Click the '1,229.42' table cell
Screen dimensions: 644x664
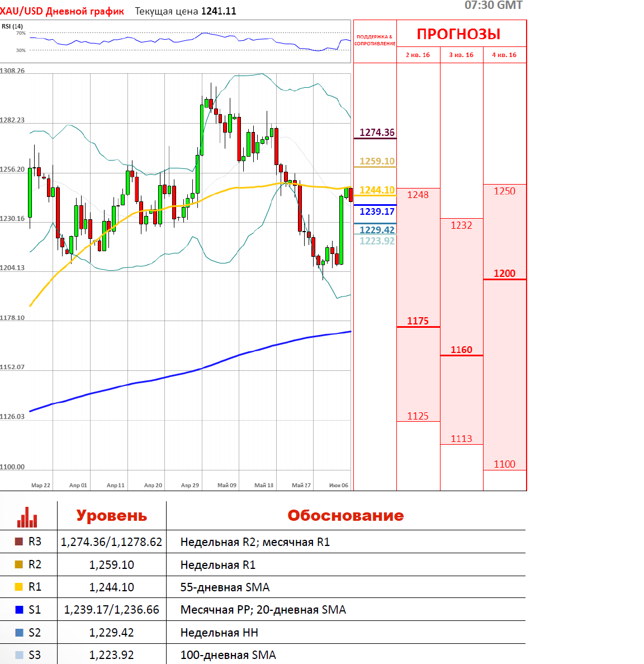point(111,633)
